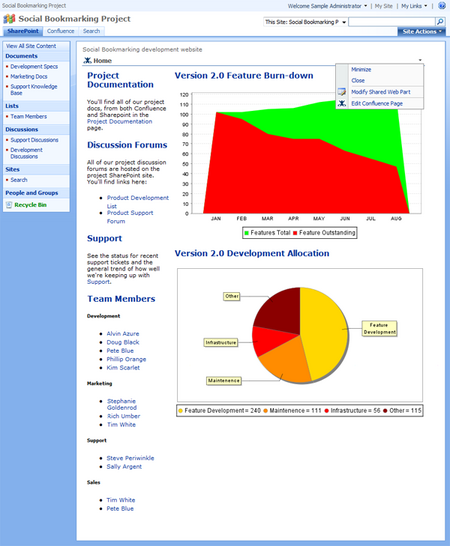Switch to the SharePoint tab
Image resolution: width=450 pixels, height=546 pixels.
click(x=23, y=31)
